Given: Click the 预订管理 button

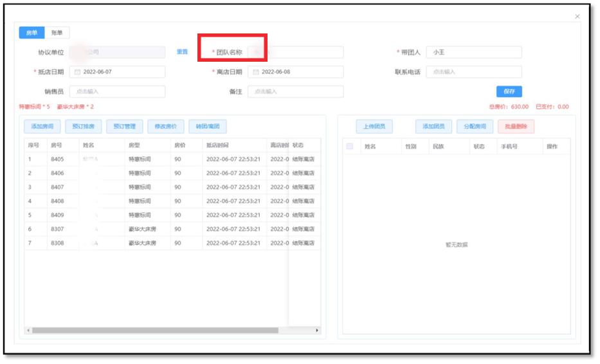Looking at the screenshot, I should (125, 126).
